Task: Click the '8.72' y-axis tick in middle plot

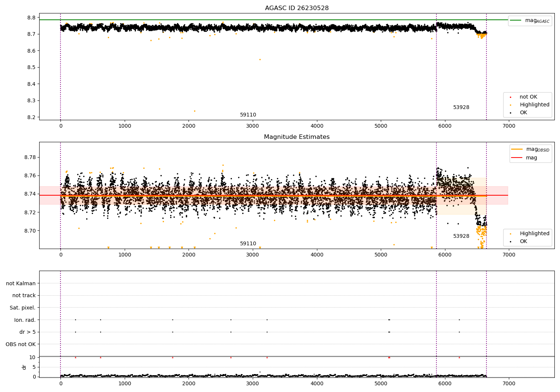Action: (x=30, y=212)
